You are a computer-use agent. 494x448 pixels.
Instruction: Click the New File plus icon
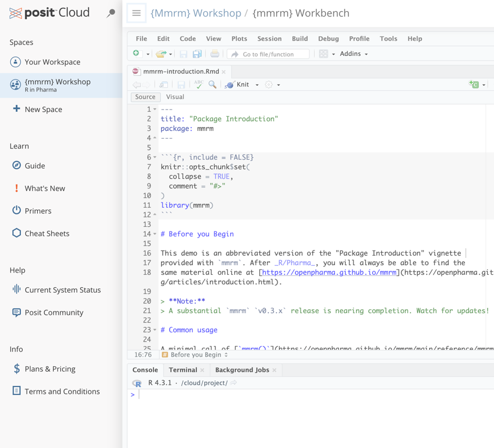pyautogui.click(x=136, y=54)
